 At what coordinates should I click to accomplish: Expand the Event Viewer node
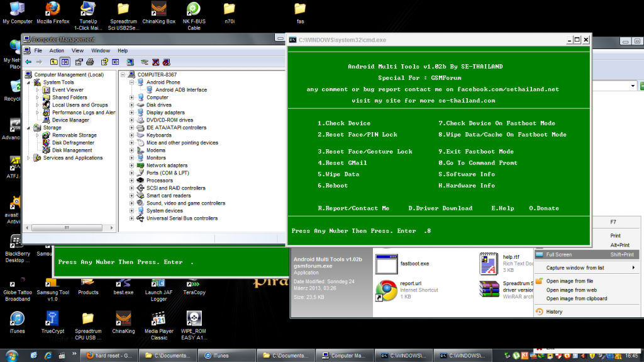click(x=37, y=89)
